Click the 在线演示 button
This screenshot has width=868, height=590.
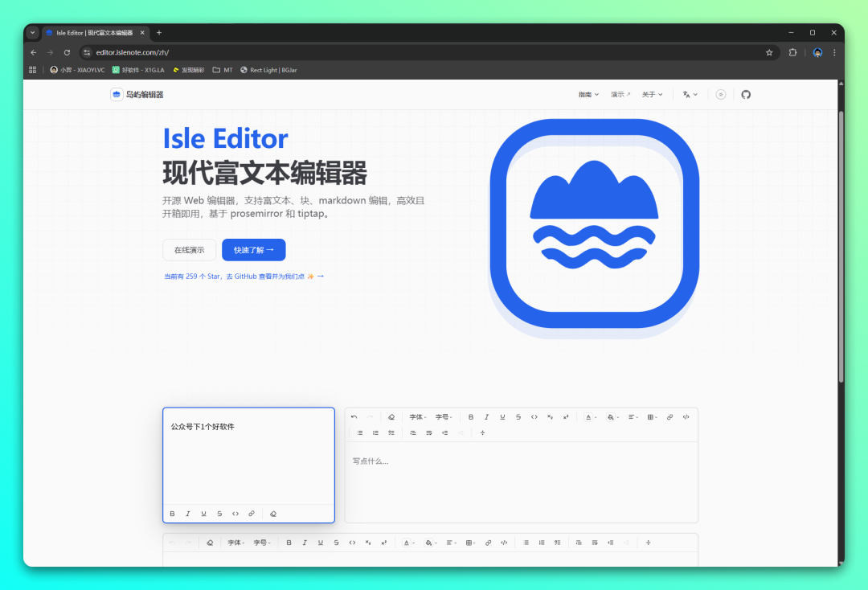coord(190,250)
